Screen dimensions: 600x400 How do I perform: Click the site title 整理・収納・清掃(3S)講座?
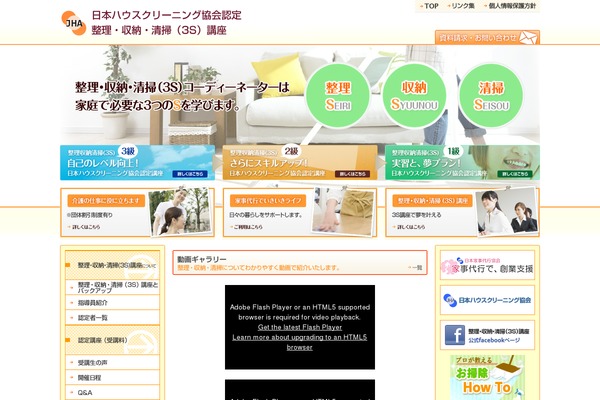[159, 30]
